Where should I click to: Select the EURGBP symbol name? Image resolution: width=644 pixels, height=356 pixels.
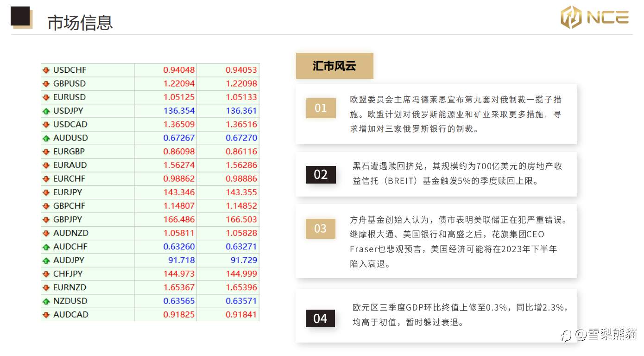(x=69, y=152)
